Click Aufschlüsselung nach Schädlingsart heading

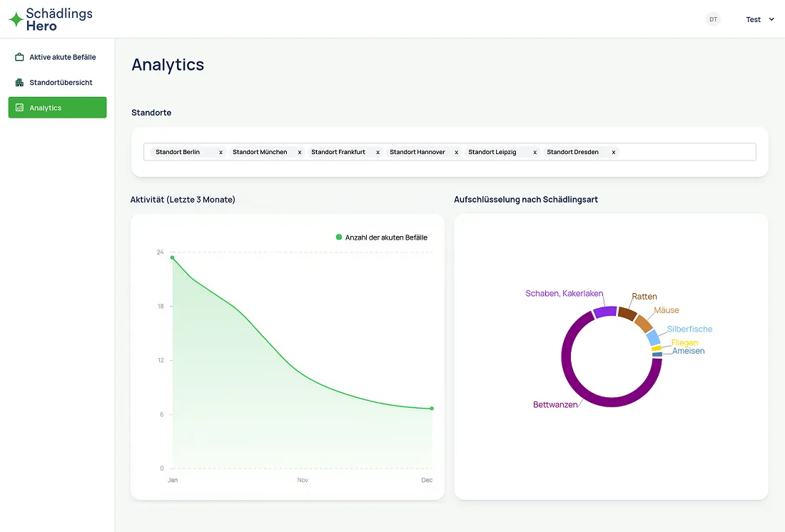526,199
